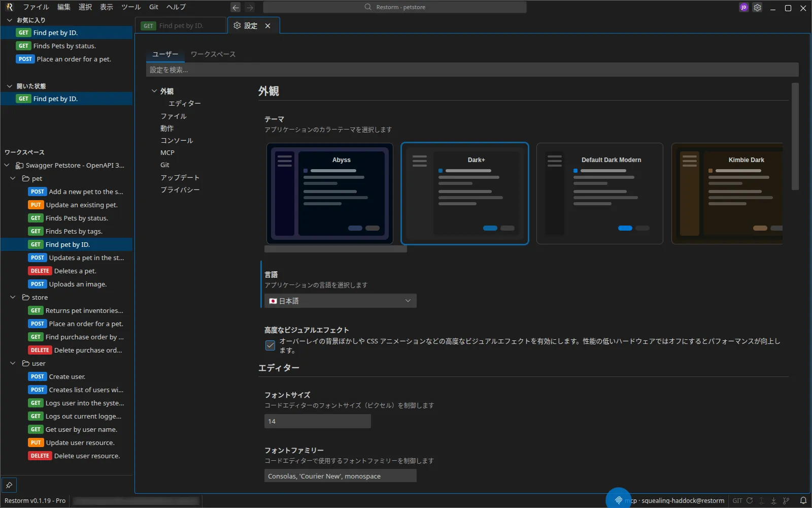812x508 pixels.
Task: Click the Restorm logo icon
Action: 9,7
